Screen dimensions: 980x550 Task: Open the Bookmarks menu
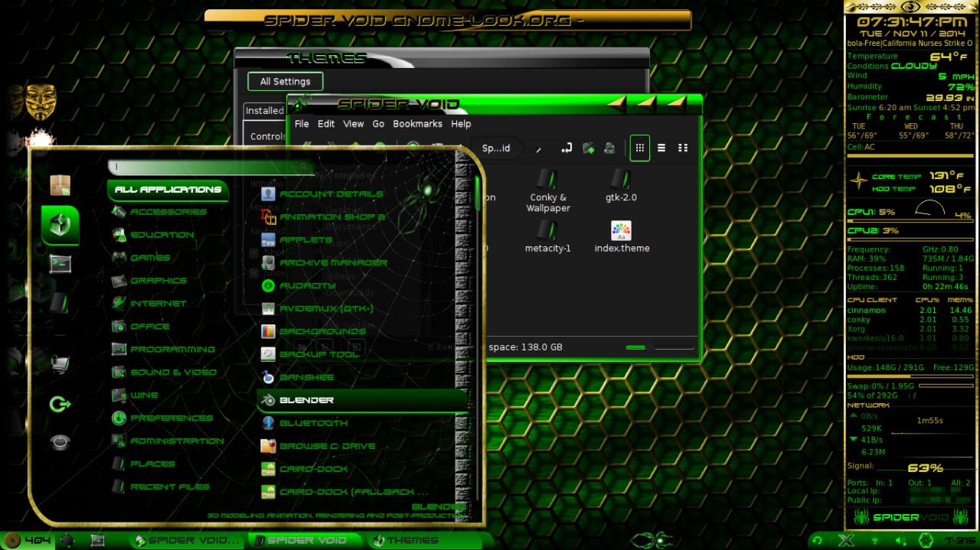417,124
